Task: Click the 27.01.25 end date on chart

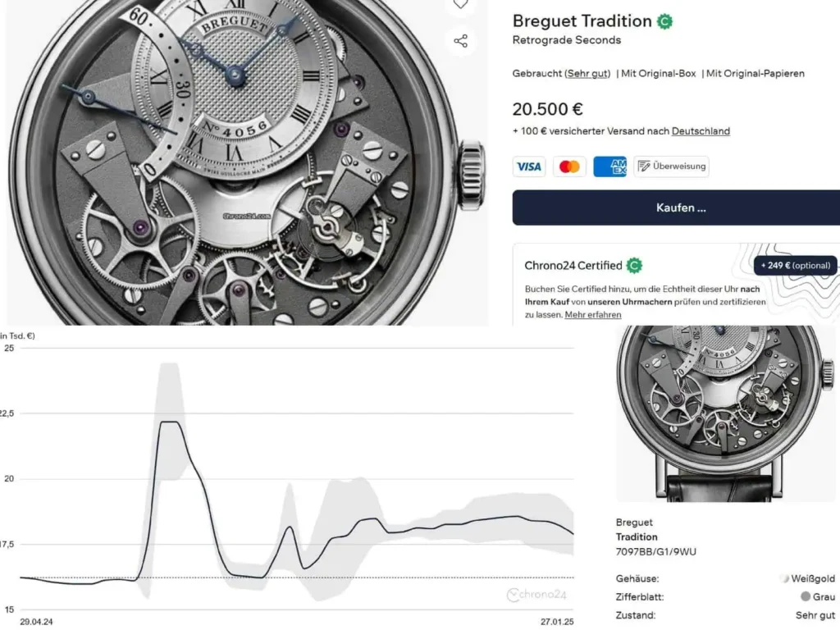Action: click(x=557, y=623)
